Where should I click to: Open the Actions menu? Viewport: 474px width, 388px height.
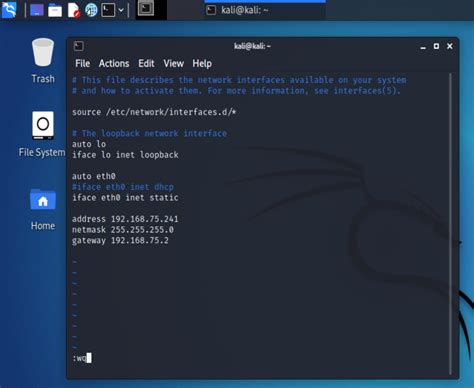pyautogui.click(x=114, y=63)
